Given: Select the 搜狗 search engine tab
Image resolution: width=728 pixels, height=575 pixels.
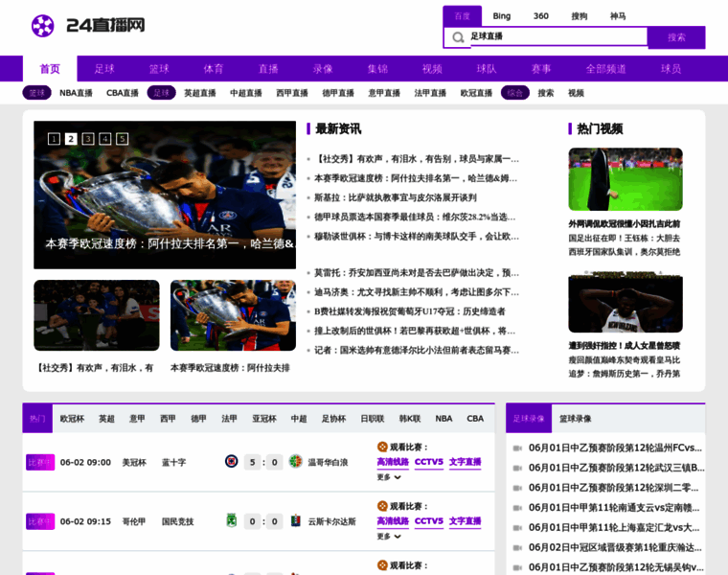Looking at the screenshot, I should (x=579, y=16).
